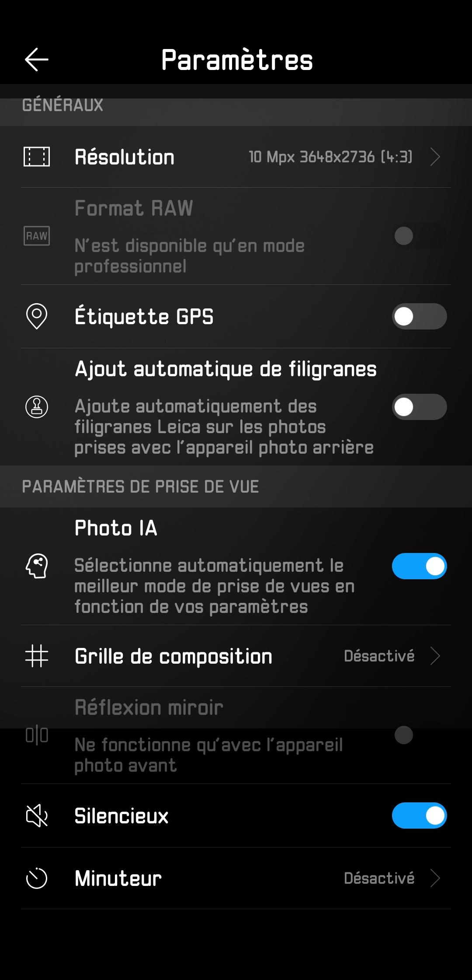Click the Résolution film-frame icon

coord(37,157)
